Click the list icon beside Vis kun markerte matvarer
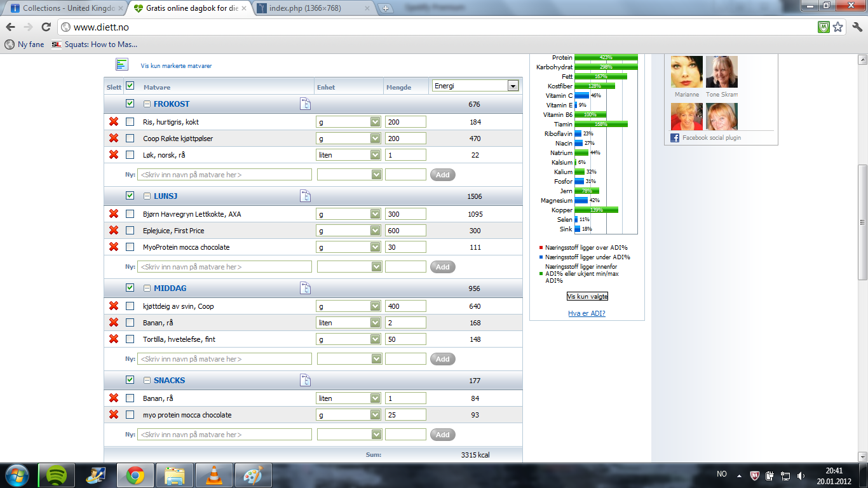The width and height of the screenshot is (868, 488). (x=122, y=64)
